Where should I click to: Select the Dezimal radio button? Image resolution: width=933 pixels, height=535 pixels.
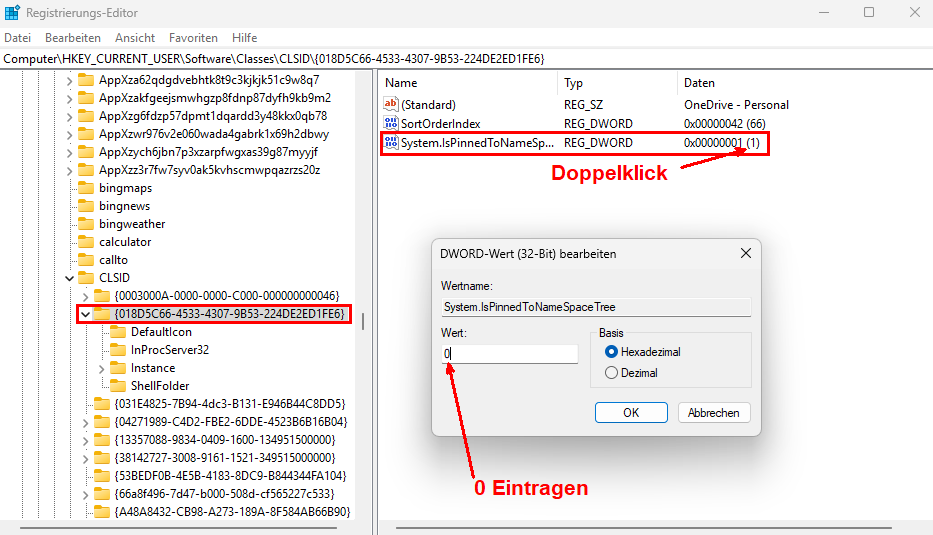[612, 373]
